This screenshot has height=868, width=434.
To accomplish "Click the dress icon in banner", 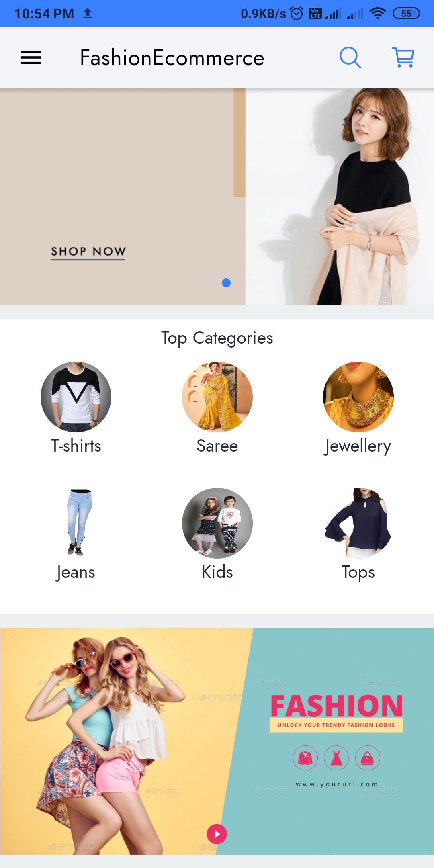I will pyautogui.click(x=336, y=758).
